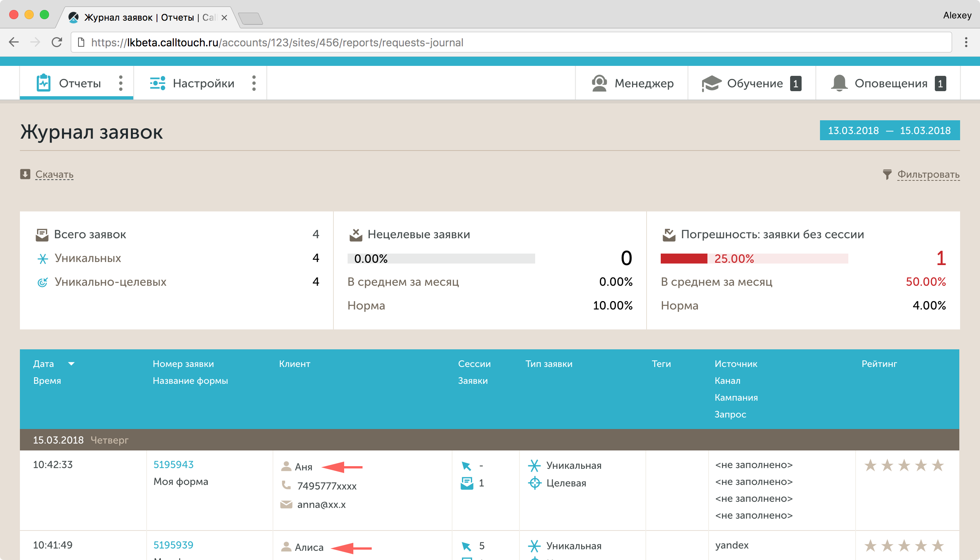Click the browser address bar
This screenshot has height=560, width=980.
tap(511, 42)
